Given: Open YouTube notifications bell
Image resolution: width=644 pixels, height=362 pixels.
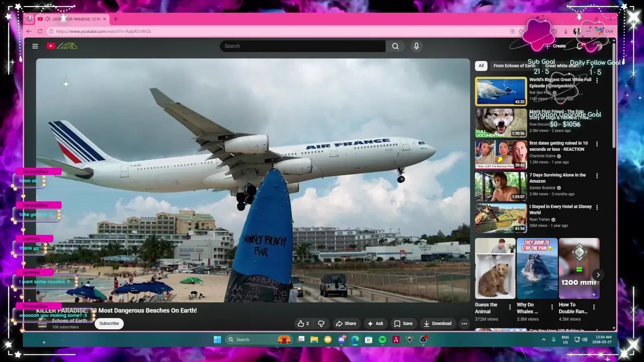Looking at the screenshot, I should click(x=580, y=46).
